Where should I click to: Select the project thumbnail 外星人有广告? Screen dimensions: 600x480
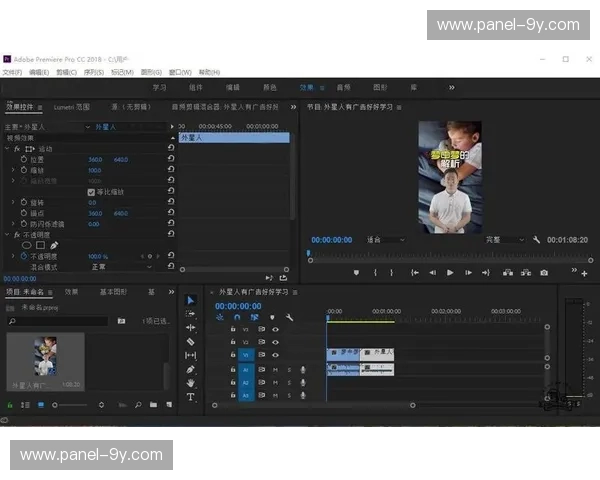tap(44, 357)
